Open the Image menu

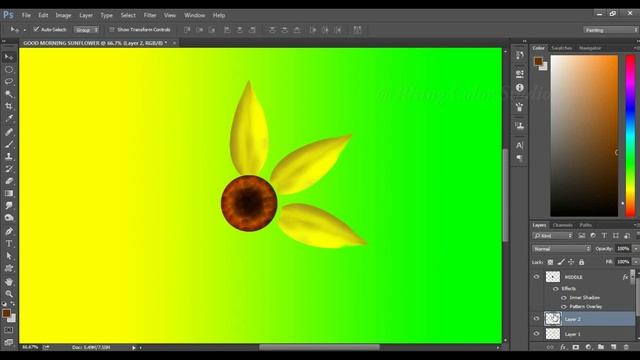[63, 15]
